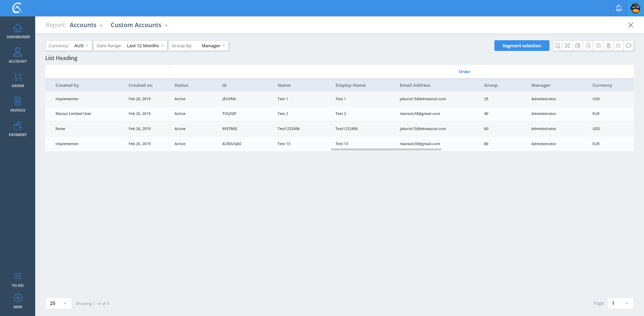Export the report to Excel
Viewport: 644px width, 316px height.
click(x=588, y=46)
